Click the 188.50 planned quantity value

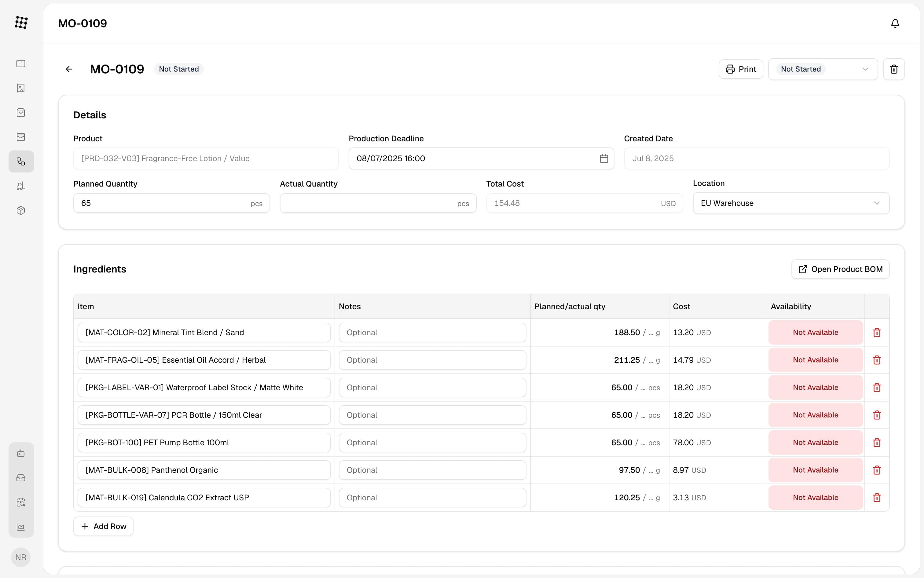coord(627,333)
